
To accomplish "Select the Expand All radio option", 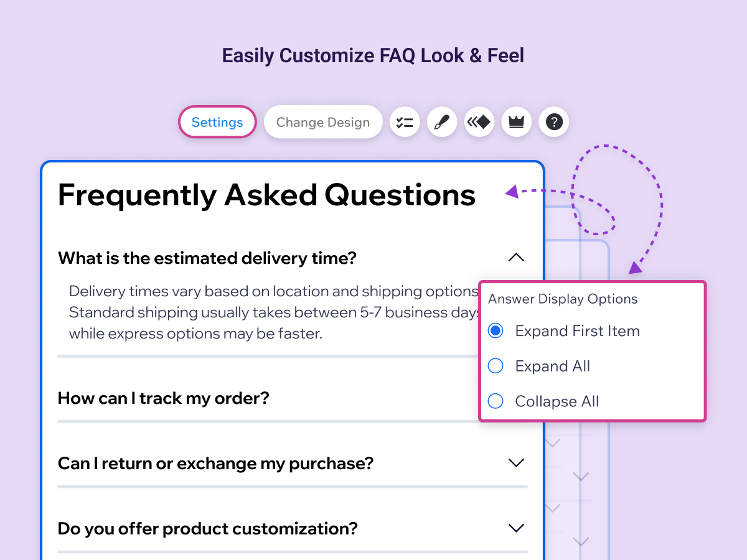I will (x=496, y=366).
